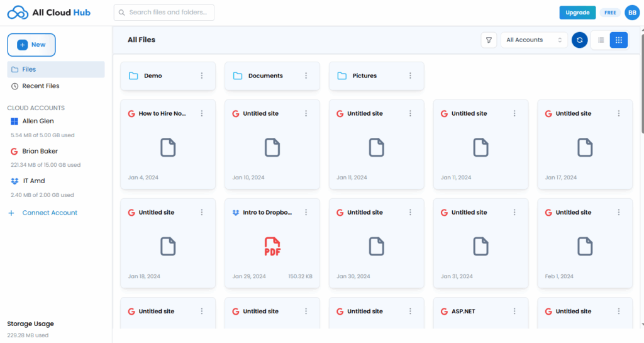Open options for Untitled site dated Jan 10, 2024
The height and width of the screenshot is (343, 644).
306,113
